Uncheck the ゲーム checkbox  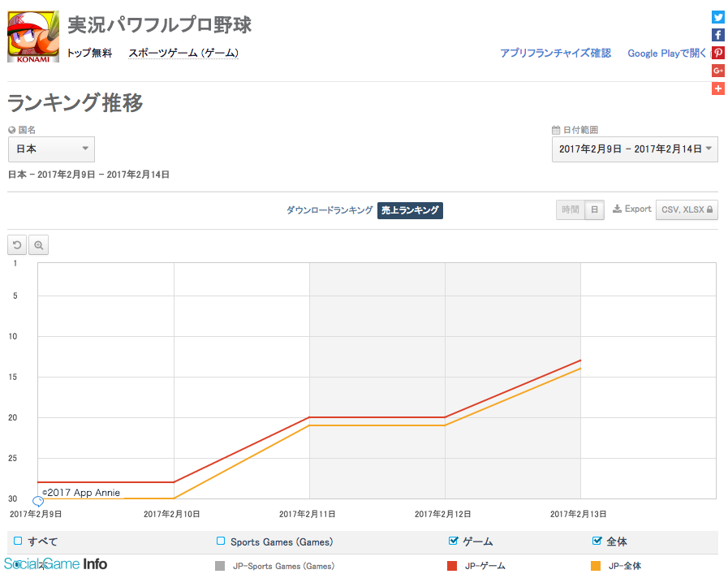point(453,541)
